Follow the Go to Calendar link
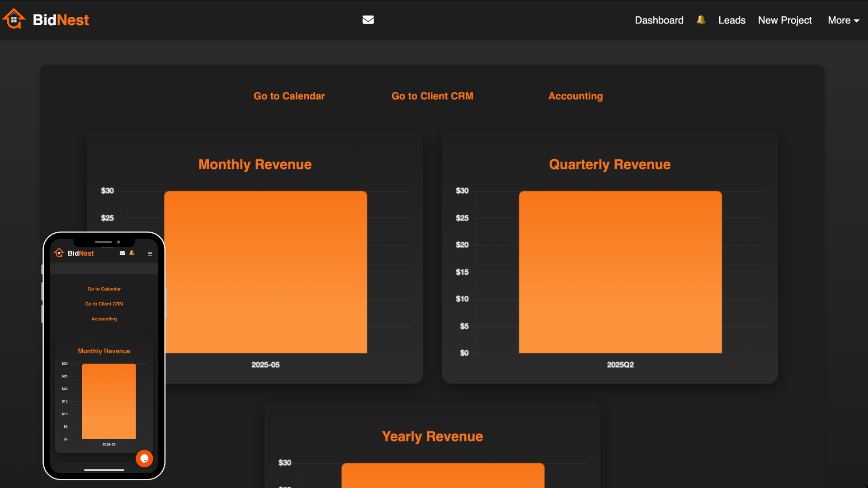This screenshot has height=488, width=868. (x=289, y=96)
